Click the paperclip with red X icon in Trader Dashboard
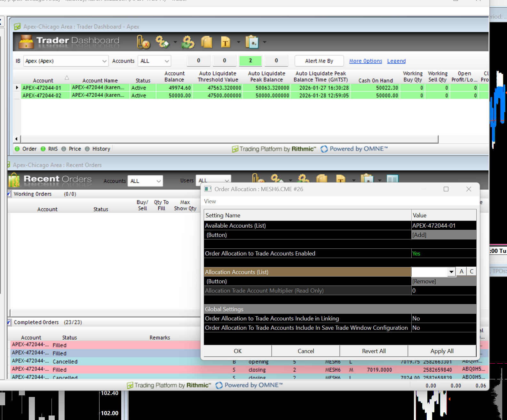 (x=143, y=42)
